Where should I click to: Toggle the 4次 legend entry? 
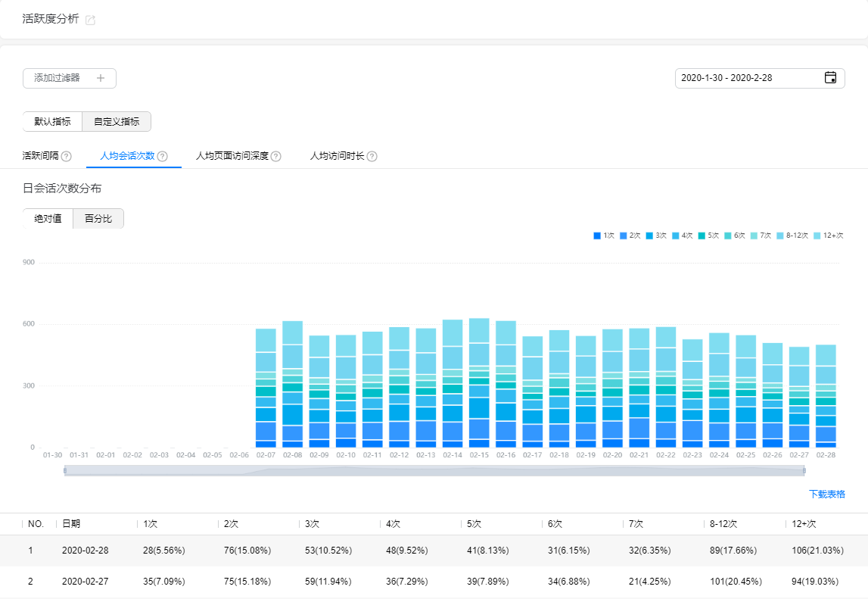(x=682, y=236)
